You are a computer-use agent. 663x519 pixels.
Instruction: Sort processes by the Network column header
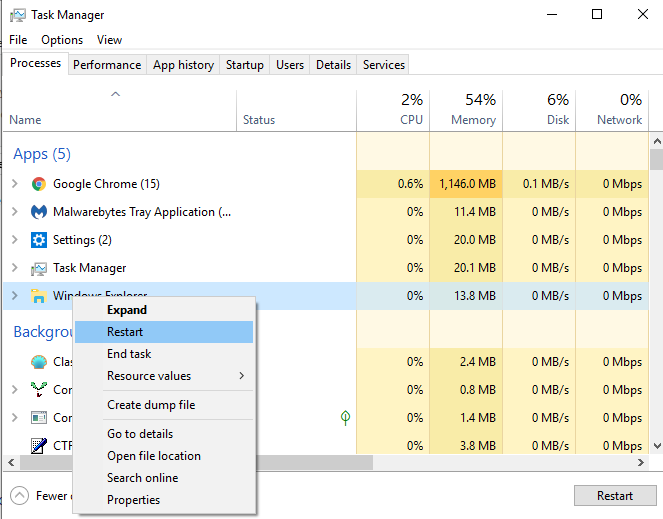[612, 110]
